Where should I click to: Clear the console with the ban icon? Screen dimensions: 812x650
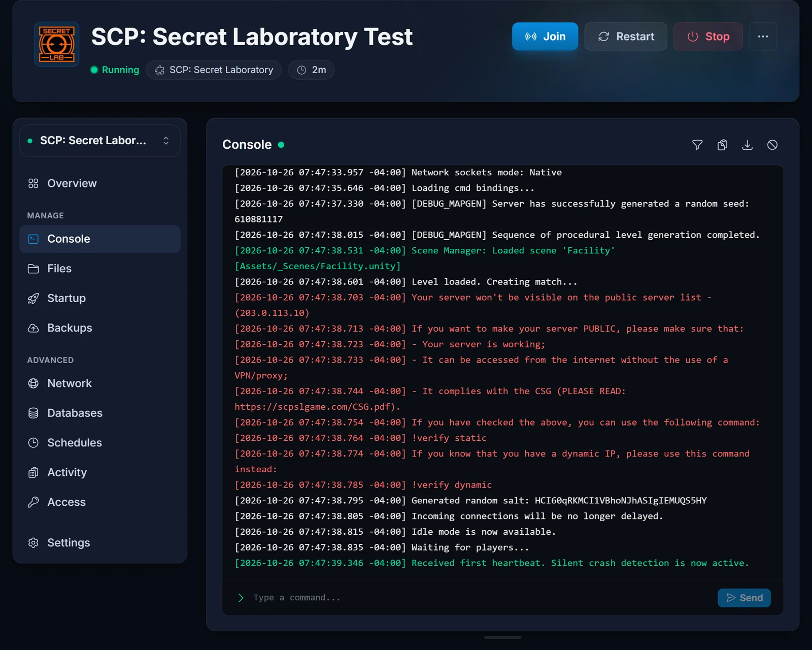[x=772, y=145]
